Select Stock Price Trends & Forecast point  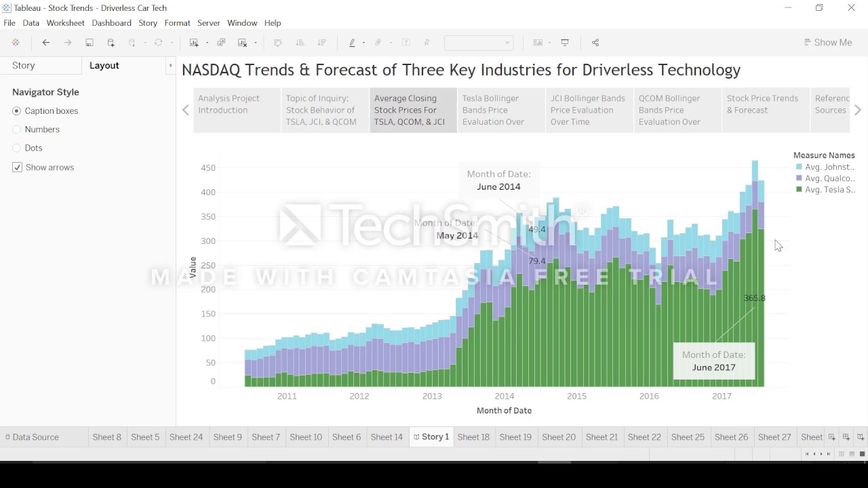(766, 110)
